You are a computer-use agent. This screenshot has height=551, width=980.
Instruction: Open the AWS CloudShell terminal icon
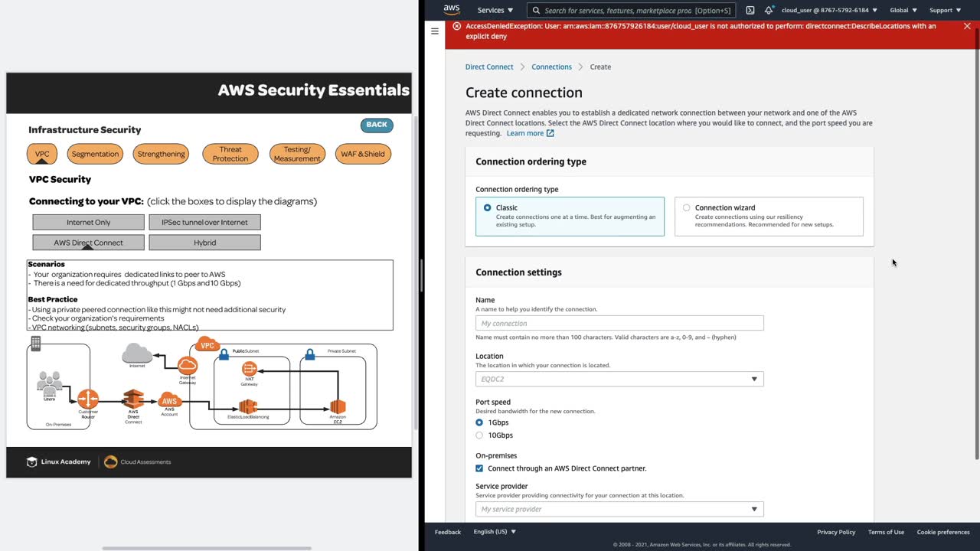[750, 10]
